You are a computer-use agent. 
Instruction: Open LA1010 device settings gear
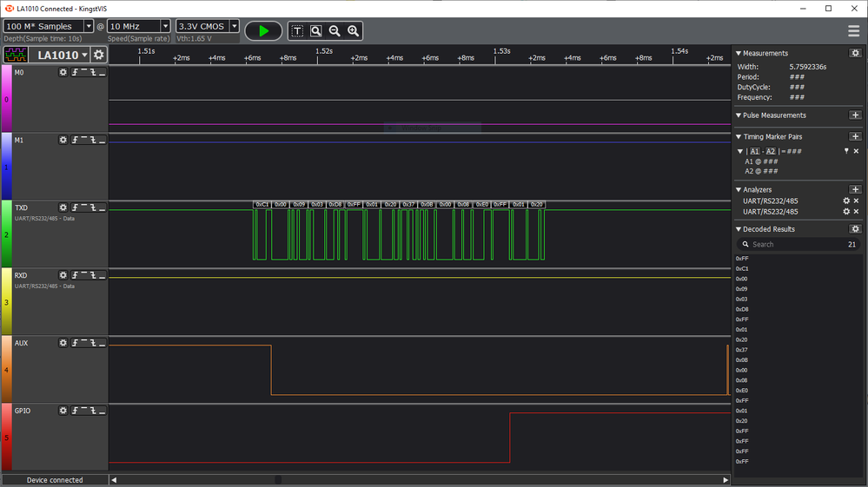pyautogui.click(x=98, y=55)
